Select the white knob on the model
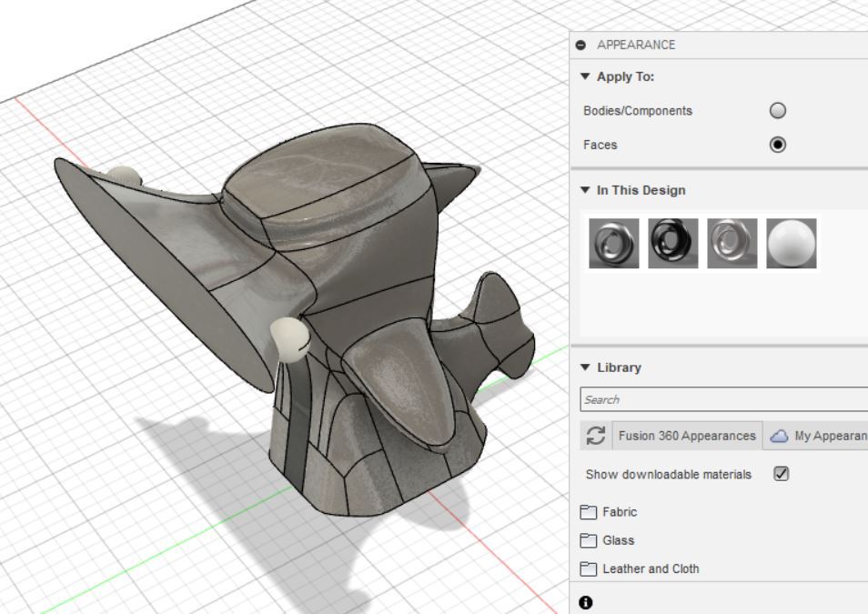This screenshot has width=868, height=614. [289, 338]
